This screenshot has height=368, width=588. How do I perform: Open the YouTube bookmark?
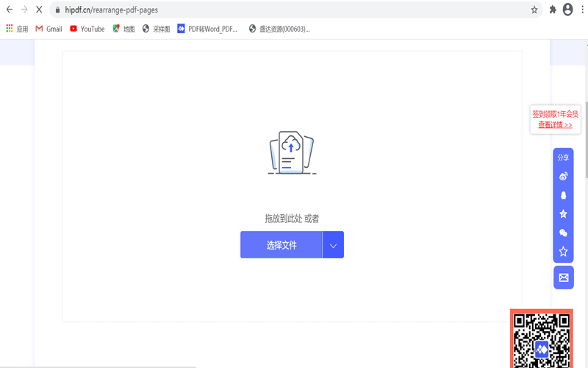click(87, 29)
